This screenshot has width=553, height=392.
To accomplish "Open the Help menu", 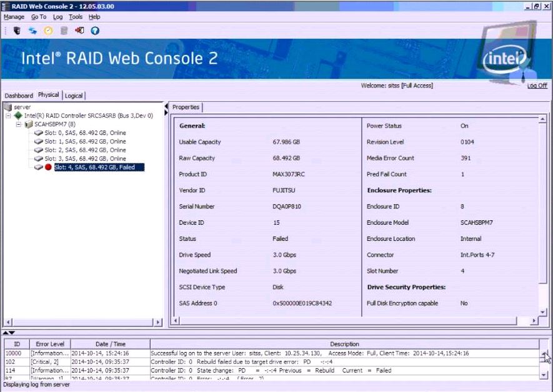I will click(x=94, y=17).
